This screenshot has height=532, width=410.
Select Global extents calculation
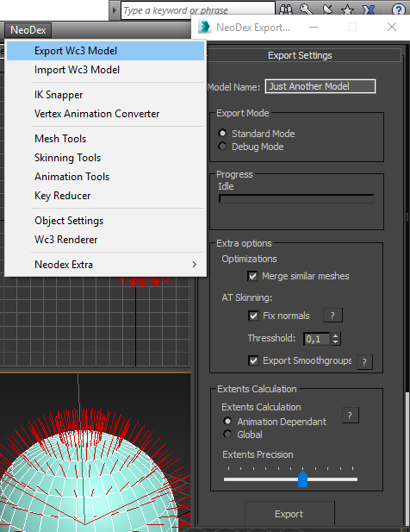point(227,434)
